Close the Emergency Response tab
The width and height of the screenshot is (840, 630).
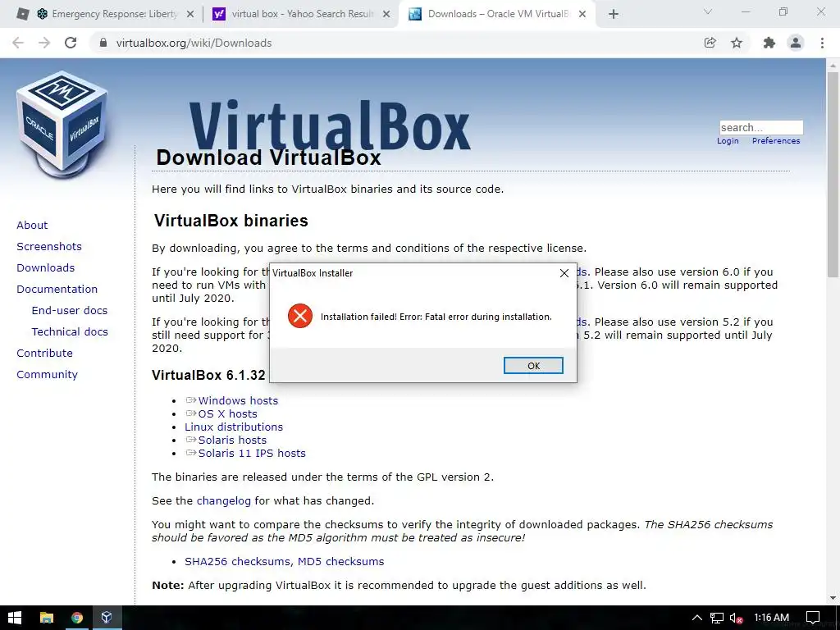point(190,15)
